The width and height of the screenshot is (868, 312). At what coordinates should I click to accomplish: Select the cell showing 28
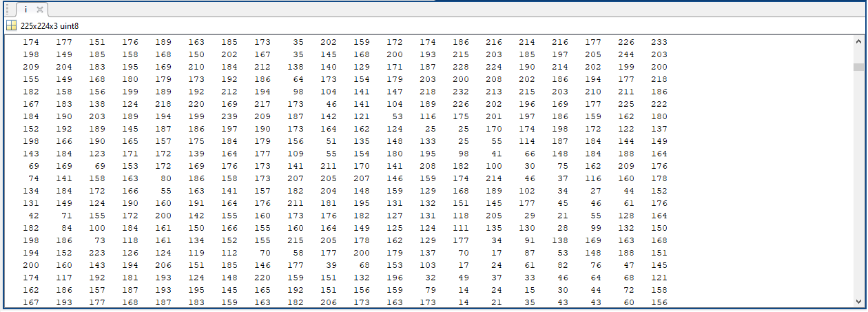(x=563, y=228)
